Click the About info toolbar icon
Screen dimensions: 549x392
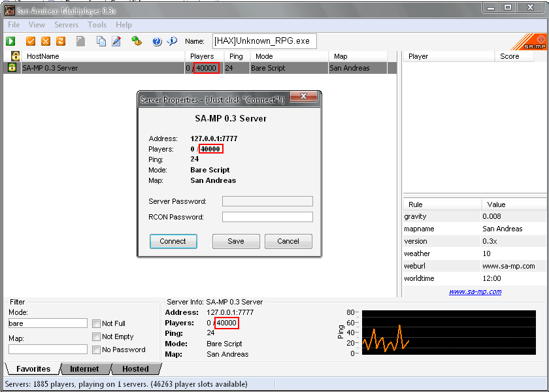(172, 41)
